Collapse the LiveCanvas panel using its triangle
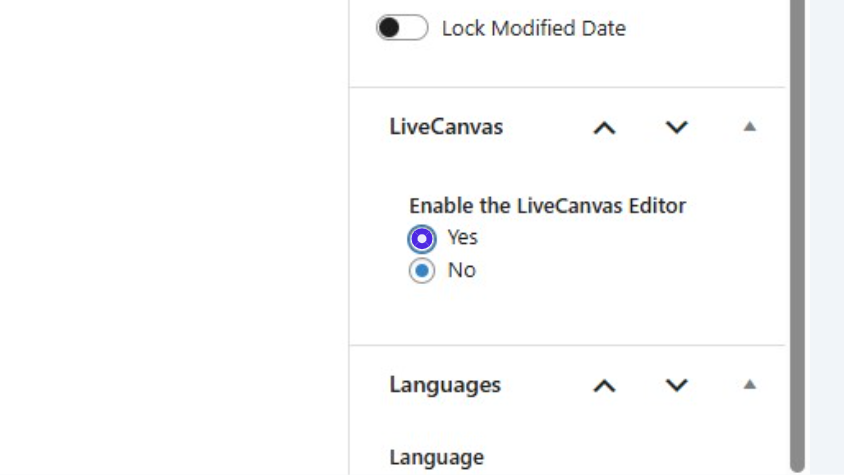The width and height of the screenshot is (844, 475). tap(750, 127)
